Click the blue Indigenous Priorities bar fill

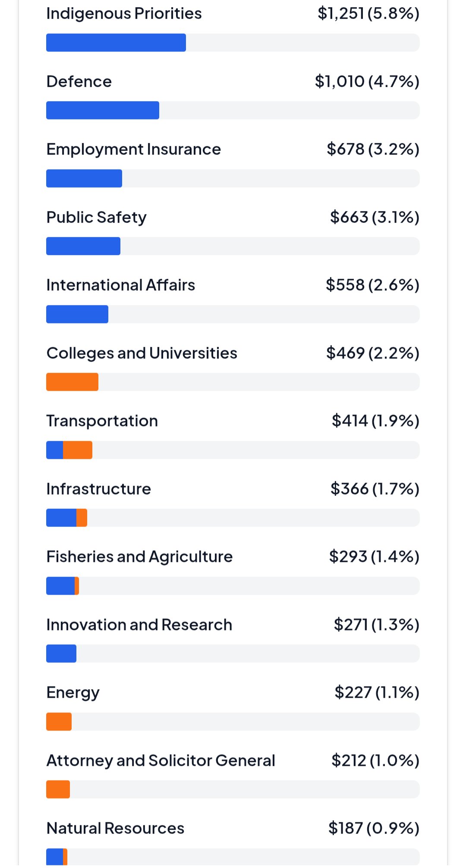point(116,43)
